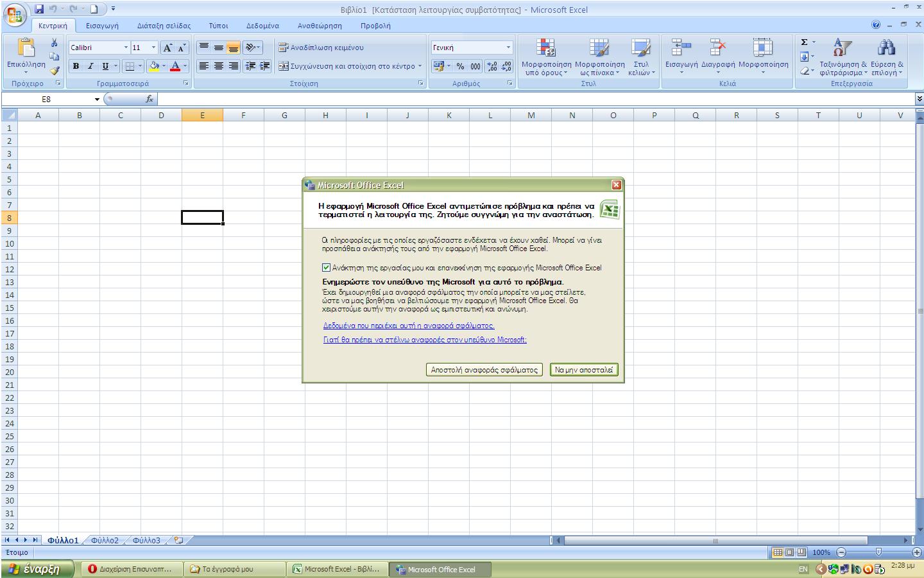The width and height of the screenshot is (924, 578).
Task: Switch to Normal view in the status bar
Action: [x=778, y=552]
